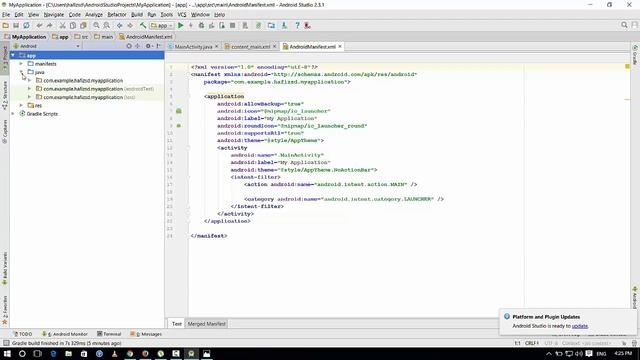Switch to MainActivity.java editor tab
640x360 pixels.
(x=193, y=47)
